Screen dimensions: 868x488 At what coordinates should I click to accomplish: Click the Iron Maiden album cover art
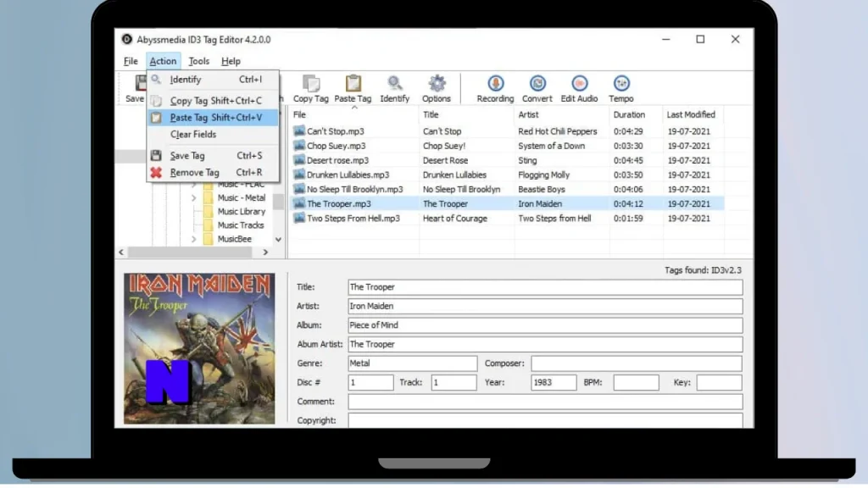tap(199, 348)
